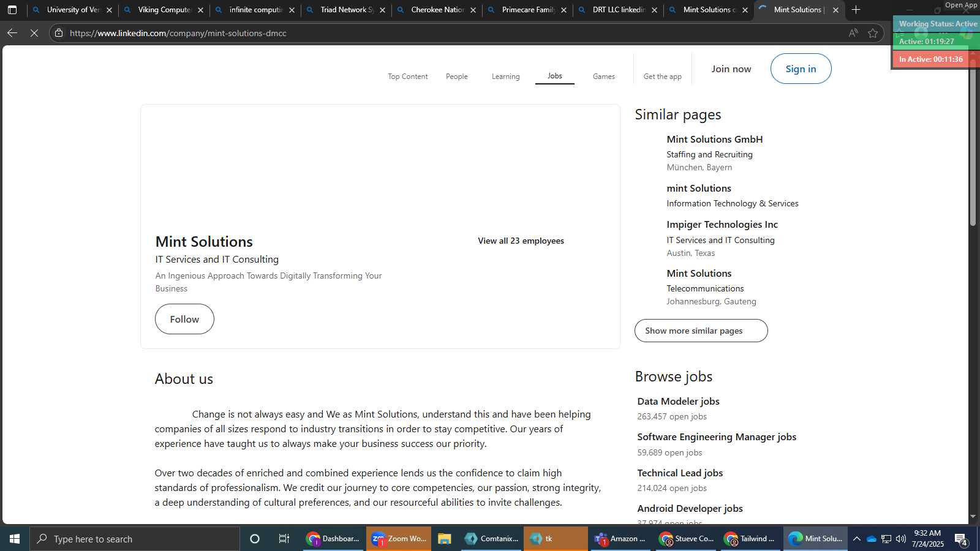The height and width of the screenshot is (551, 980).
Task: Click View all 23 employees link
Action: [521, 241]
